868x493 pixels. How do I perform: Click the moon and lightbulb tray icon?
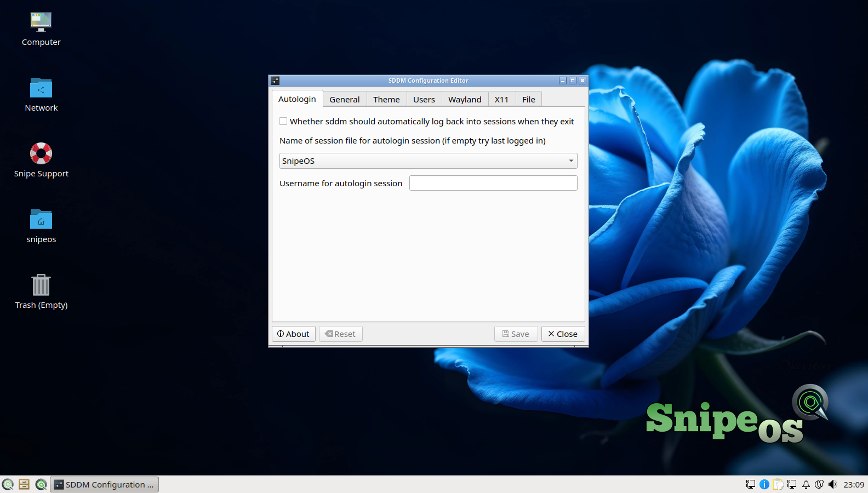[x=819, y=484]
